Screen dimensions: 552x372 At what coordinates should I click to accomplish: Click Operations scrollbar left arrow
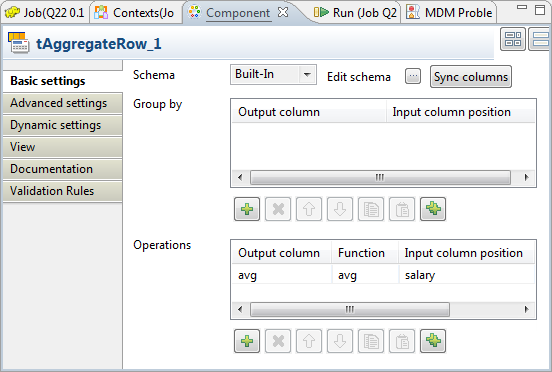(x=240, y=309)
